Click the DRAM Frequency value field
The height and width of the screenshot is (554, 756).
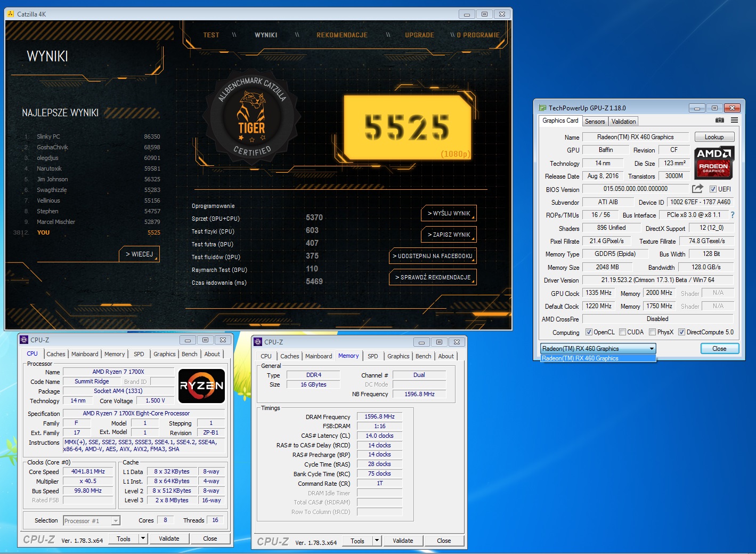coord(379,416)
